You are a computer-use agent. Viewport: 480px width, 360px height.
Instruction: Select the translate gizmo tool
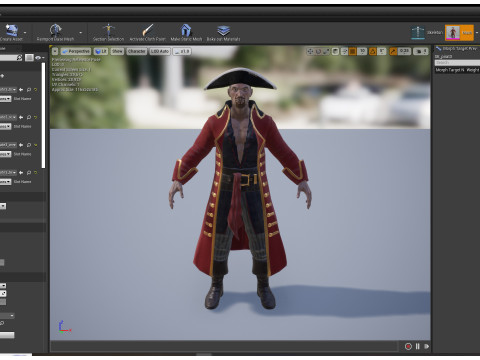(x=310, y=51)
